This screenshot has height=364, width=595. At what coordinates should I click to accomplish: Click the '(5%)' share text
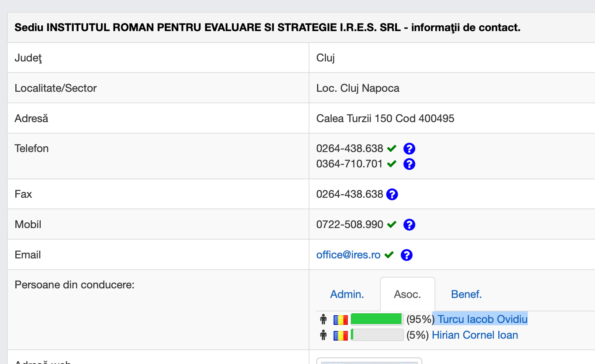[418, 335]
